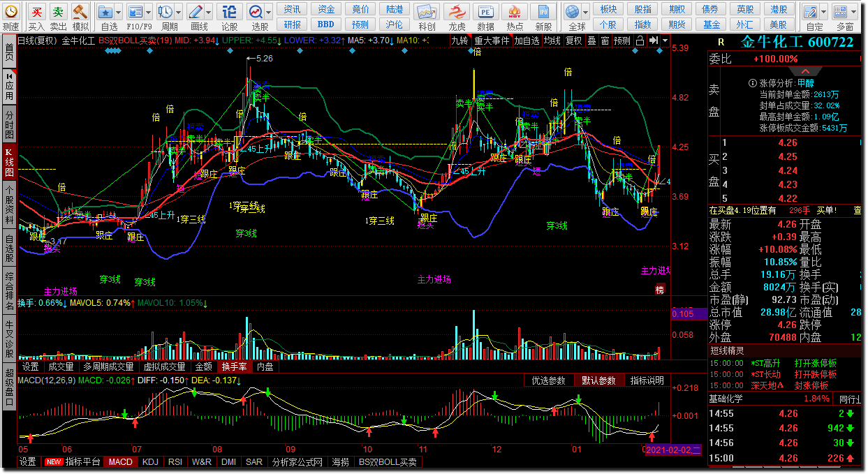Click the 榜 badge on the chart

[x=660, y=290]
